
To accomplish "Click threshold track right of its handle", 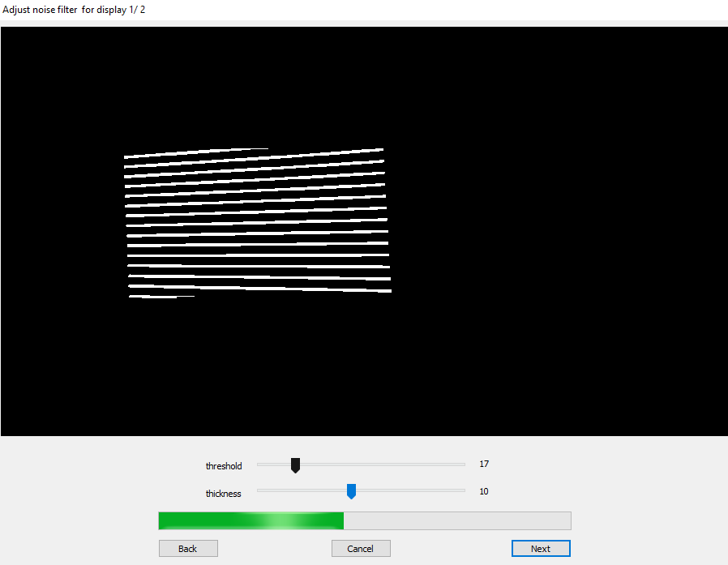I will click(x=381, y=464).
